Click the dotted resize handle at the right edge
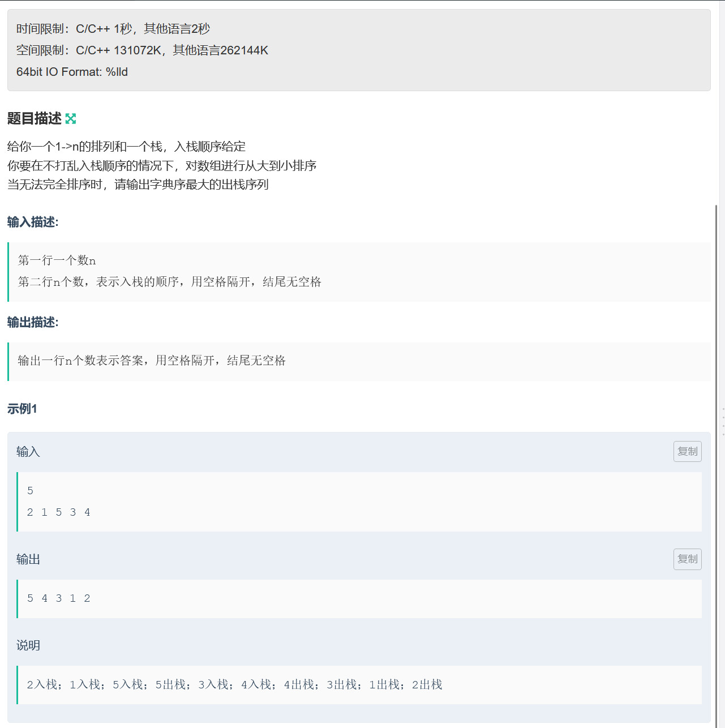The width and height of the screenshot is (725, 728). [x=723, y=422]
